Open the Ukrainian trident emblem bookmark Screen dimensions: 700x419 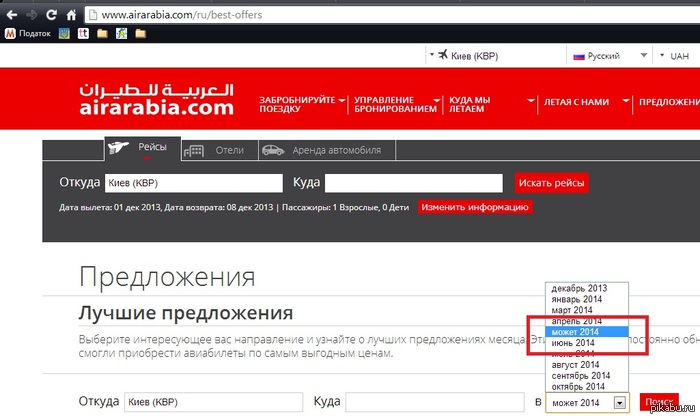coord(66,33)
